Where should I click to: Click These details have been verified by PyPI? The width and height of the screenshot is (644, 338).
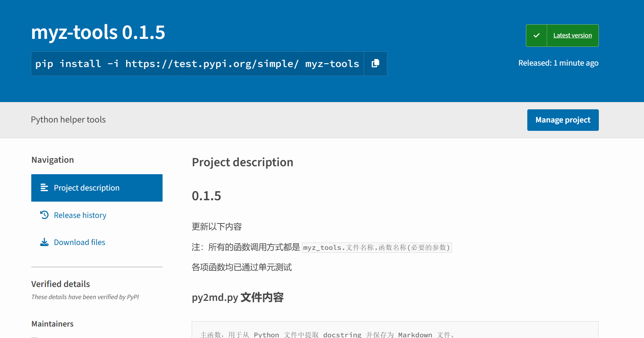click(x=85, y=297)
